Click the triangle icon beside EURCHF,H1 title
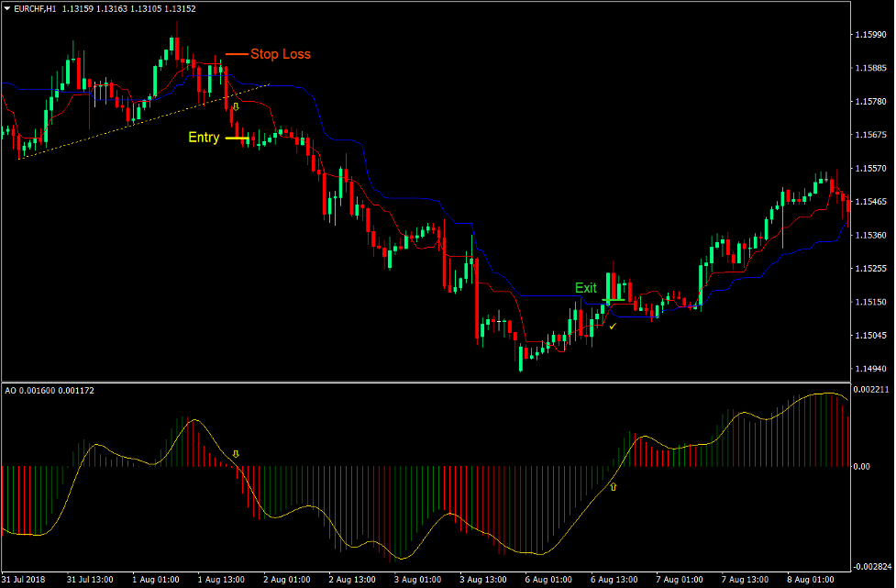This screenshot has height=588, width=896. click(7, 7)
